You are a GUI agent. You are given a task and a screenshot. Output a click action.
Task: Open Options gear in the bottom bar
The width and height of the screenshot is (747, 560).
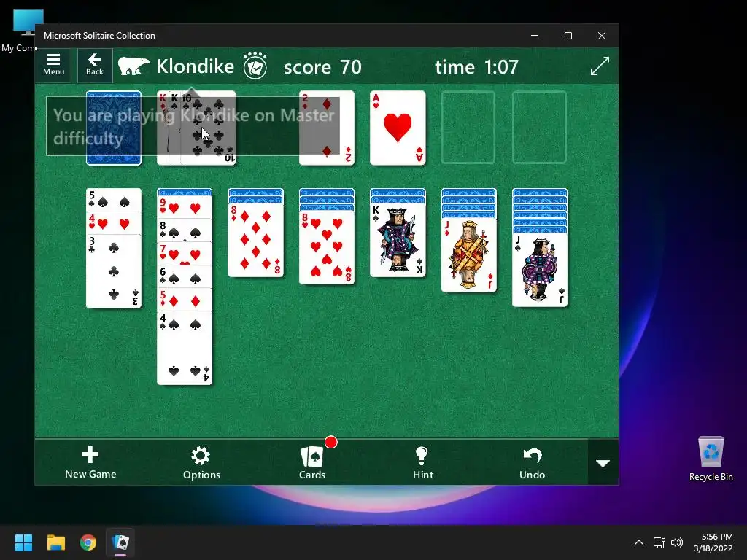(201, 462)
